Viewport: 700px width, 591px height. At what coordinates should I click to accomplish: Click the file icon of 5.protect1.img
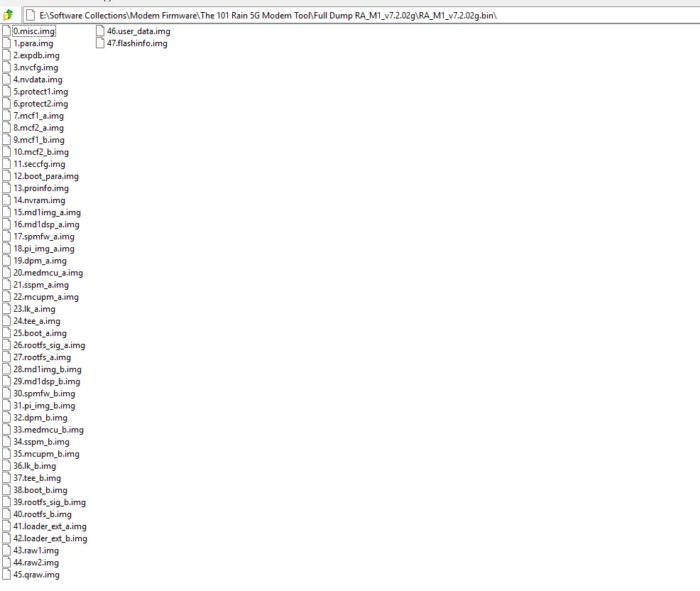click(6, 91)
